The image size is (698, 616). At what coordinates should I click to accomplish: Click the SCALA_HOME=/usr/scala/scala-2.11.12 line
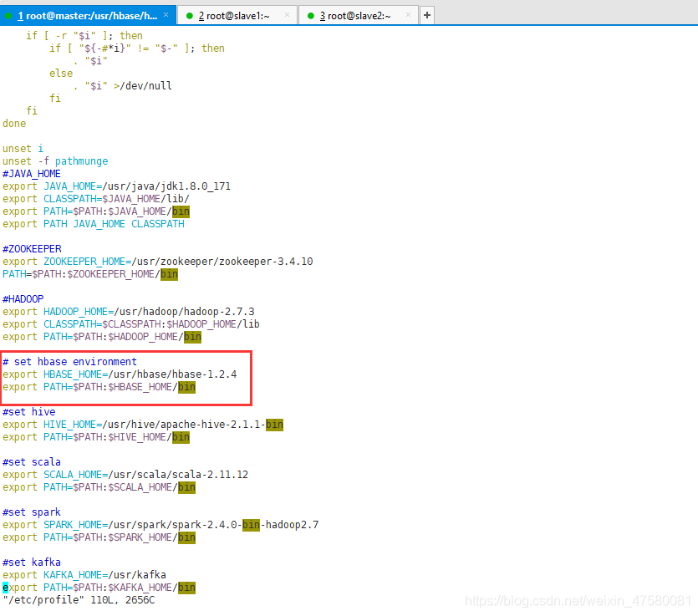125,475
